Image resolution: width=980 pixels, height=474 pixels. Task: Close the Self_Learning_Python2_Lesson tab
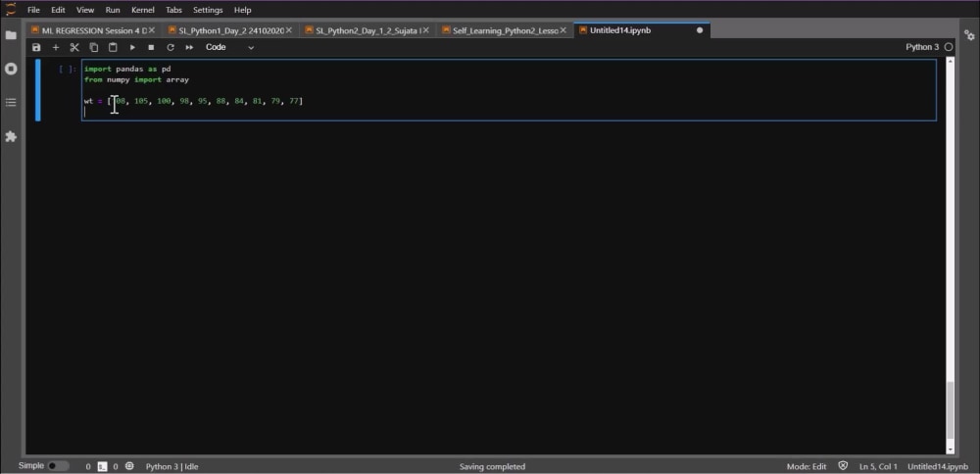tap(563, 30)
